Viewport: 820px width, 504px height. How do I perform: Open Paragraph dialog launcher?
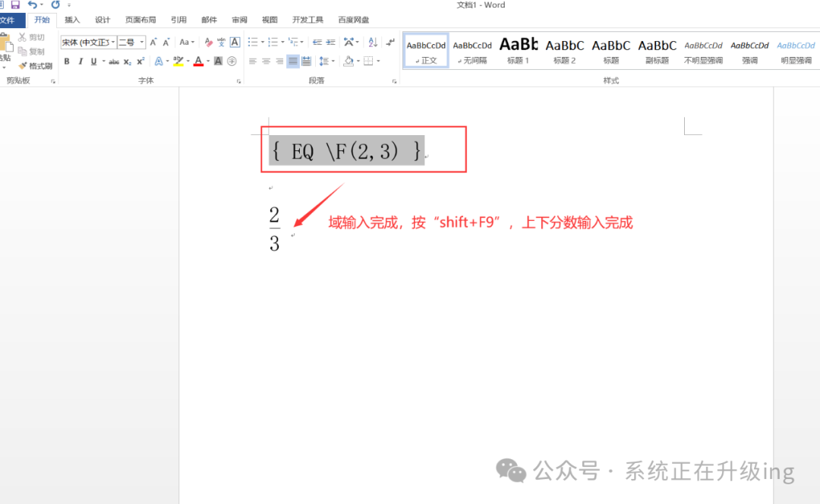point(394,81)
